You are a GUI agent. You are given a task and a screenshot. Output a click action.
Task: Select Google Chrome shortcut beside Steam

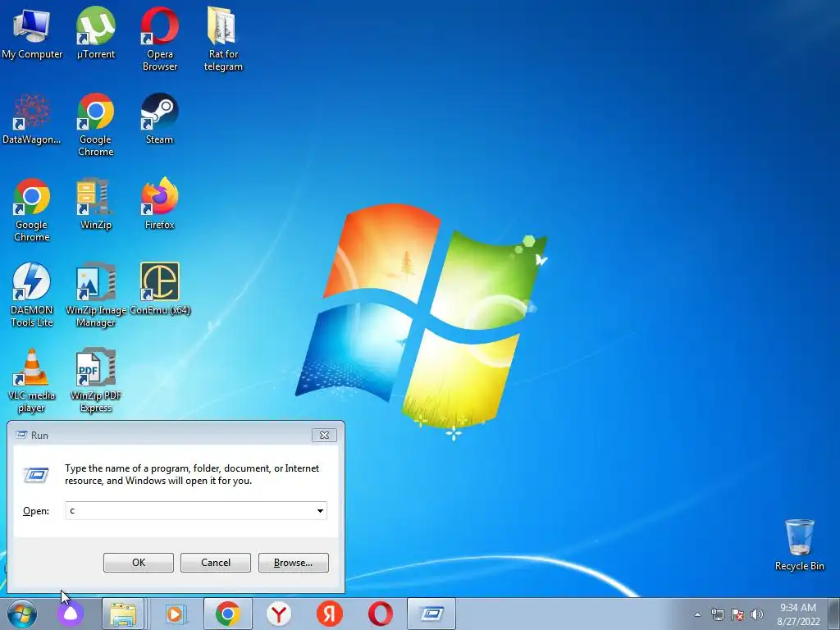(x=95, y=125)
